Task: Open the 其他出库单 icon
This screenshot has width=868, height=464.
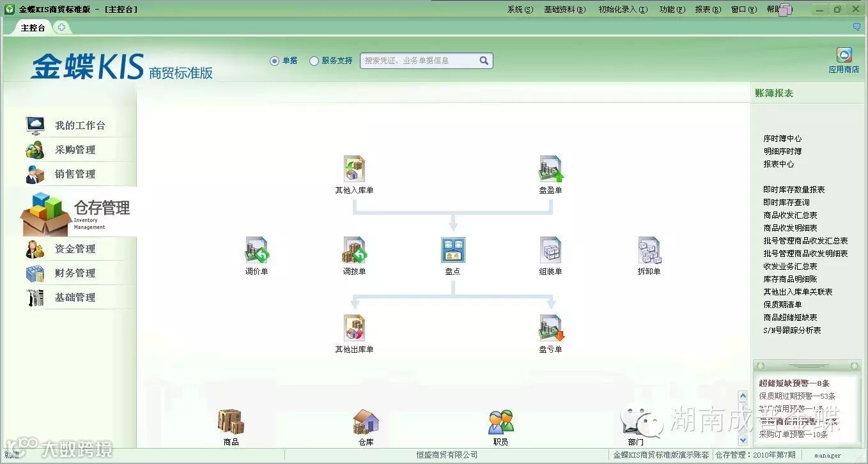Action: 354,327
